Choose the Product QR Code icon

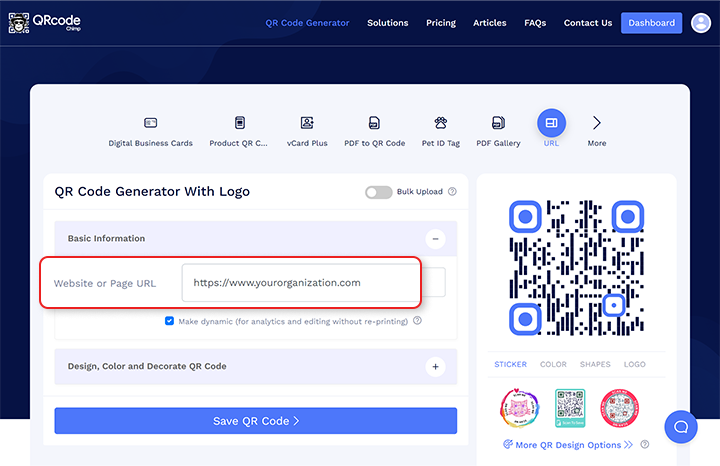[239, 123]
